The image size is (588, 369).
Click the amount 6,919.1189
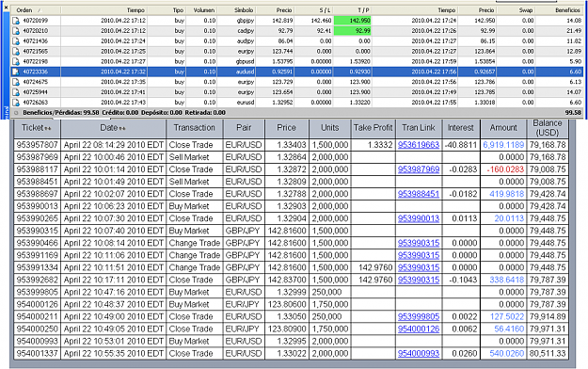pos(503,145)
